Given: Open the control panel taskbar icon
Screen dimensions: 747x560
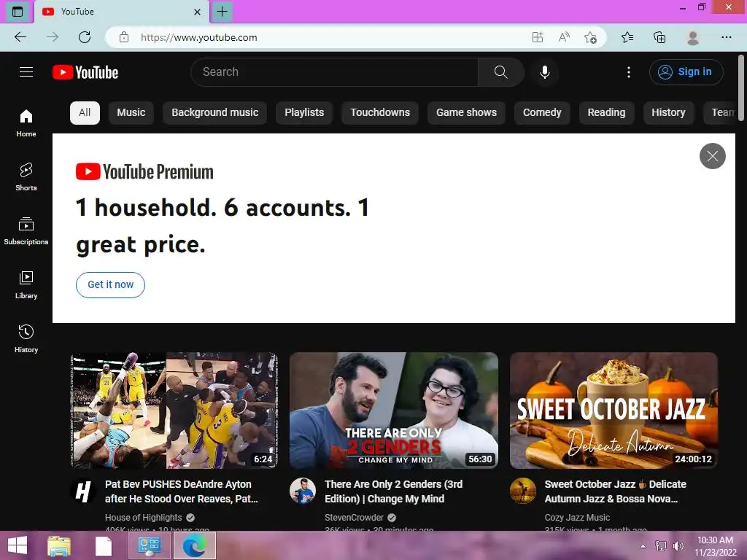Looking at the screenshot, I should [x=149, y=545].
